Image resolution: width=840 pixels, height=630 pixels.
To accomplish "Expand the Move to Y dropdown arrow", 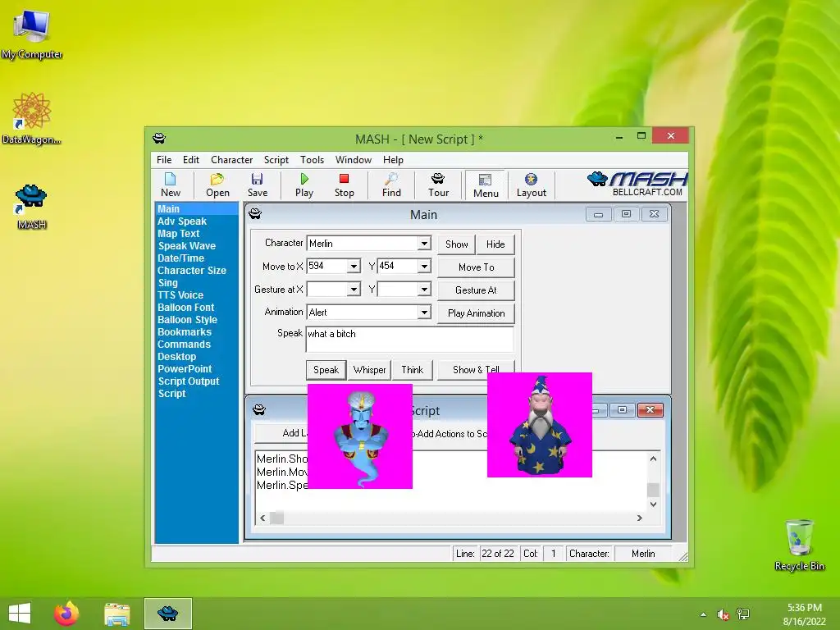I will [x=424, y=267].
